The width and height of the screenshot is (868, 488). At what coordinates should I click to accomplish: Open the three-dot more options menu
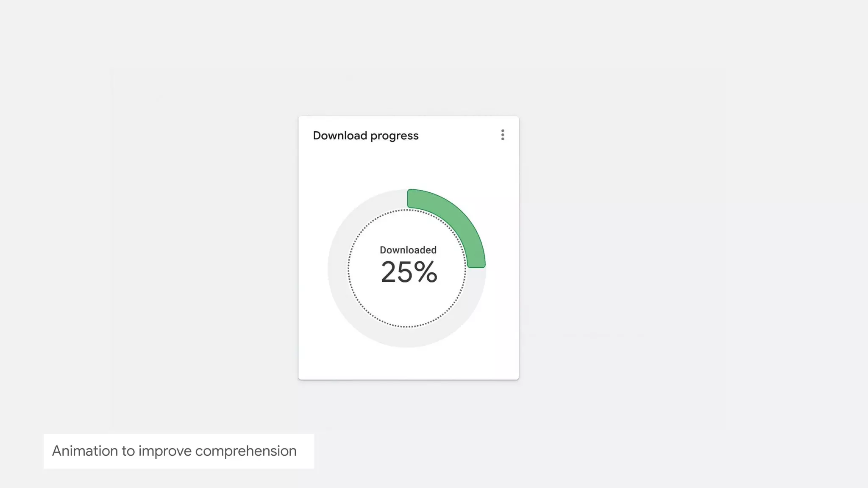pos(503,135)
